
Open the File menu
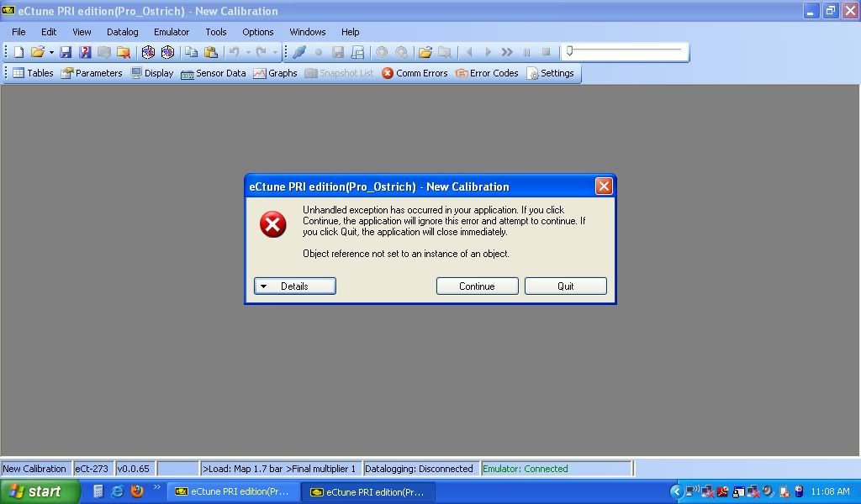(18, 32)
